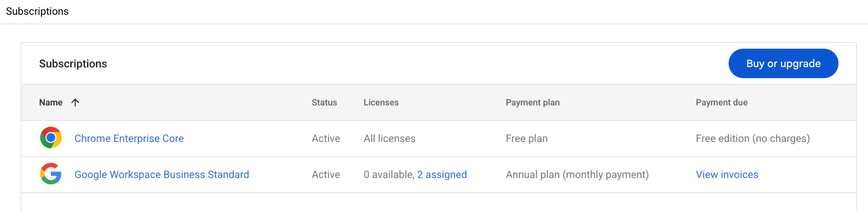Toggle Name column sort arrow
Screen dimensions: 868x211
point(75,103)
